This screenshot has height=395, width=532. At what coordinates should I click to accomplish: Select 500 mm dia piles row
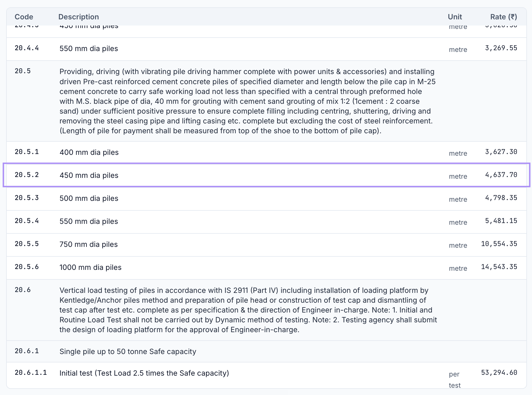(266, 199)
